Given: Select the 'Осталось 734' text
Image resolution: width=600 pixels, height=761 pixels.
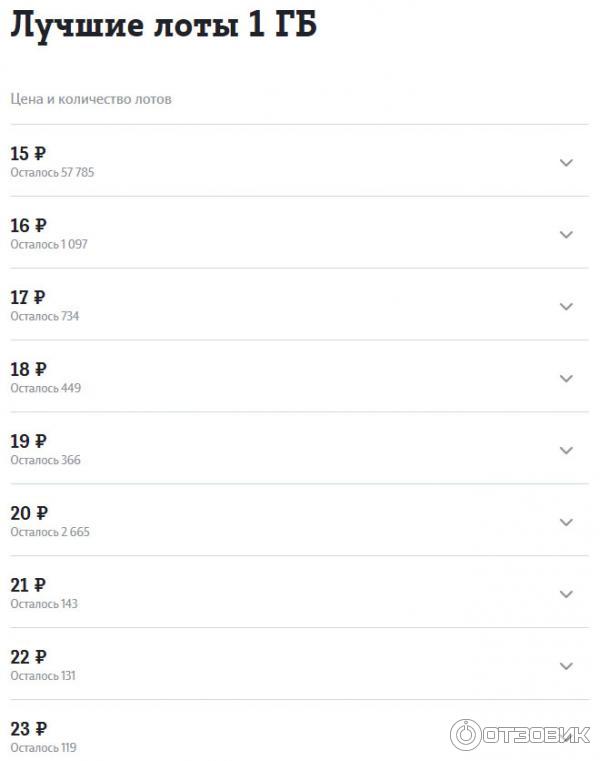Looking at the screenshot, I should coord(44,316).
